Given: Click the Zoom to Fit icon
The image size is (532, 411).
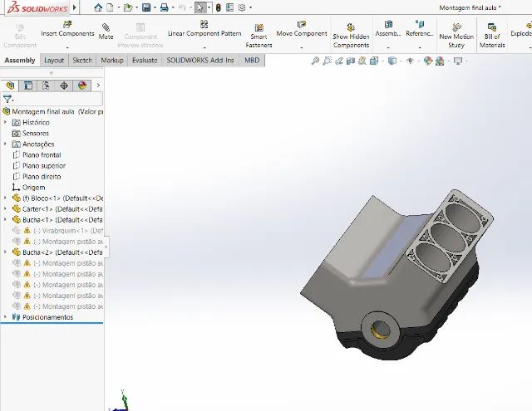Looking at the screenshot, I should click(315, 61).
